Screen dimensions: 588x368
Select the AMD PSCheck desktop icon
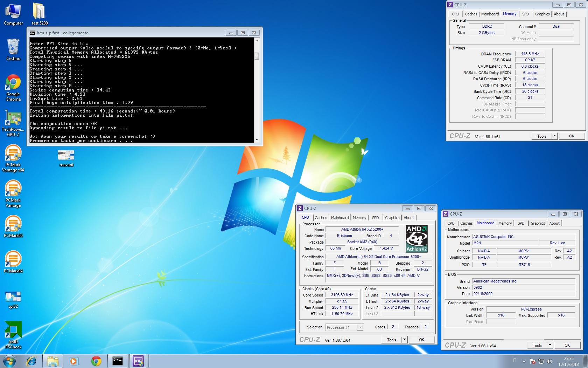[13, 335]
